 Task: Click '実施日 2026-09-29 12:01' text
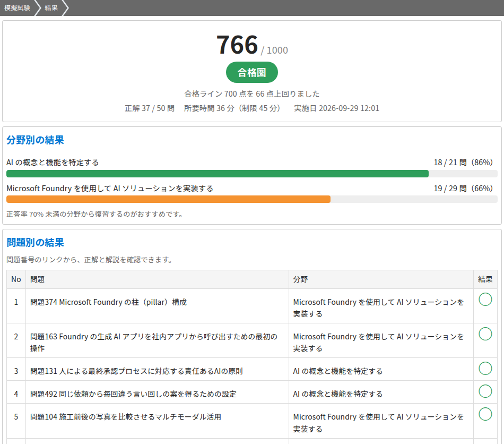coord(336,108)
